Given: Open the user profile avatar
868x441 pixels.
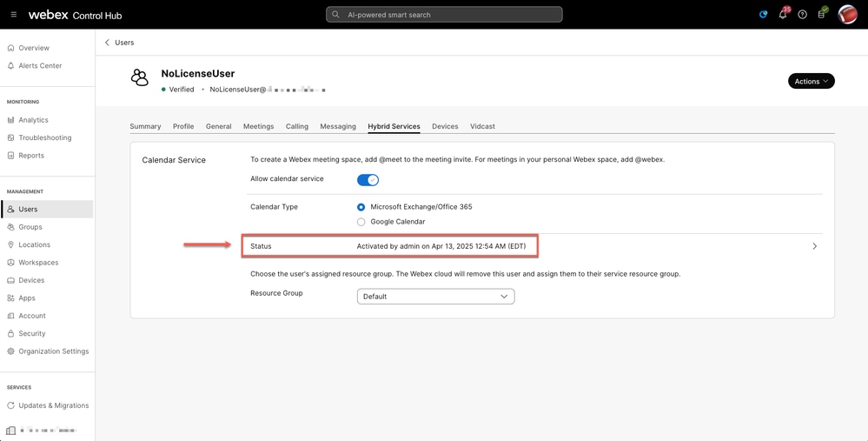Looking at the screenshot, I should 847,15.
